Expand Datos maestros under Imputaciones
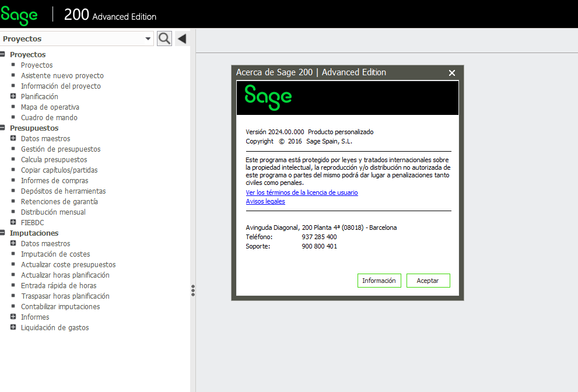Image resolution: width=578 pixels, height=392 pixels. [13, 243]
